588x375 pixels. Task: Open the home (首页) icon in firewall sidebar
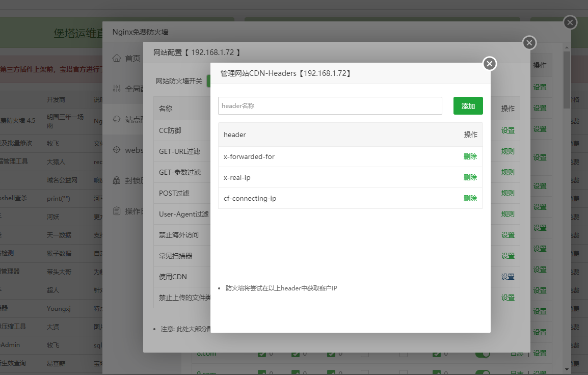116,58
